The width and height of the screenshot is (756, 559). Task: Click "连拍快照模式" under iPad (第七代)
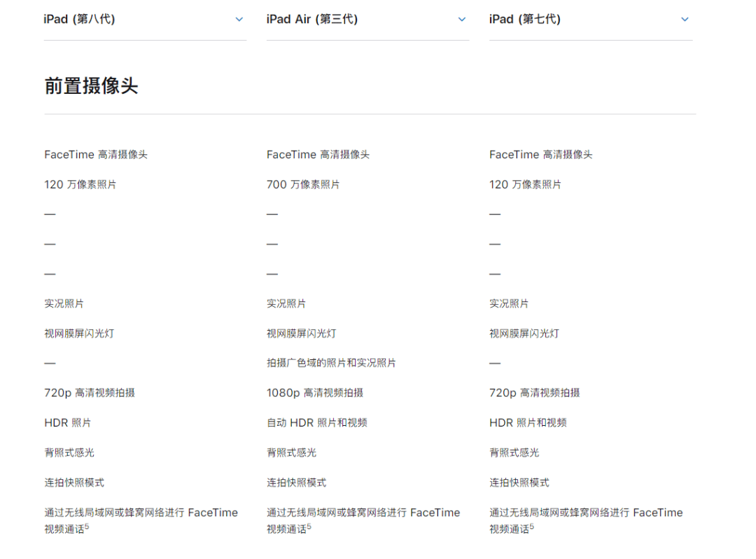pyautogui.click(x=519, y=483)
